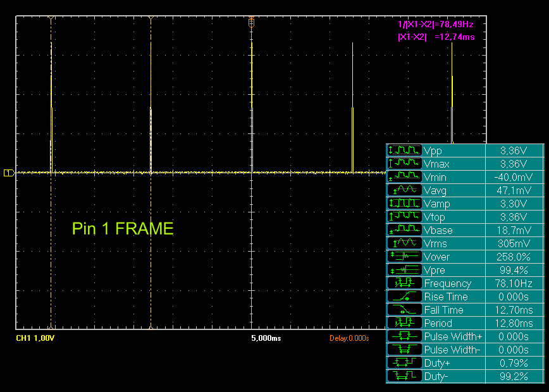Screen dimensions: 549x392
Task: Click the Vrms value 305mV
Action: pos(514,243)
